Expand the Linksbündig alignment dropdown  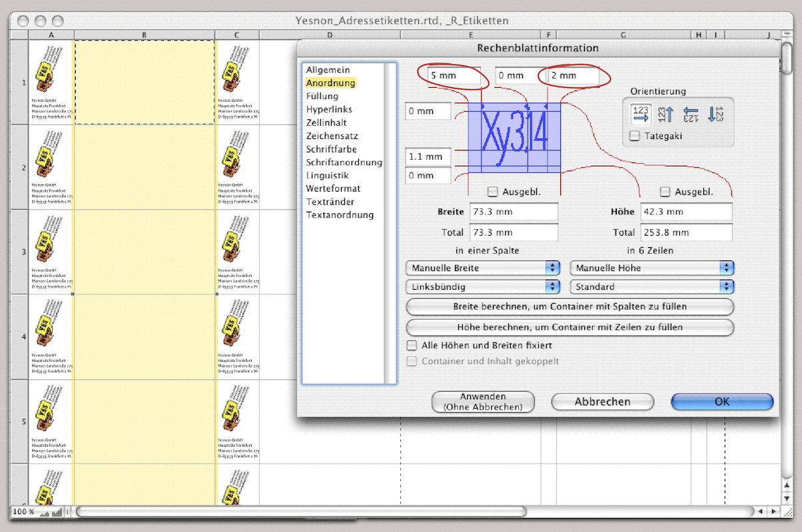tap(482, 286)
